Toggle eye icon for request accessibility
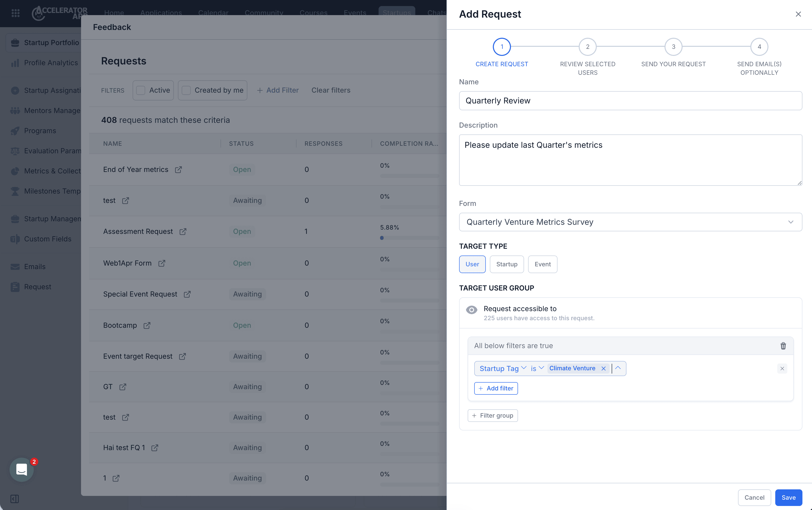 click(471, 310)
